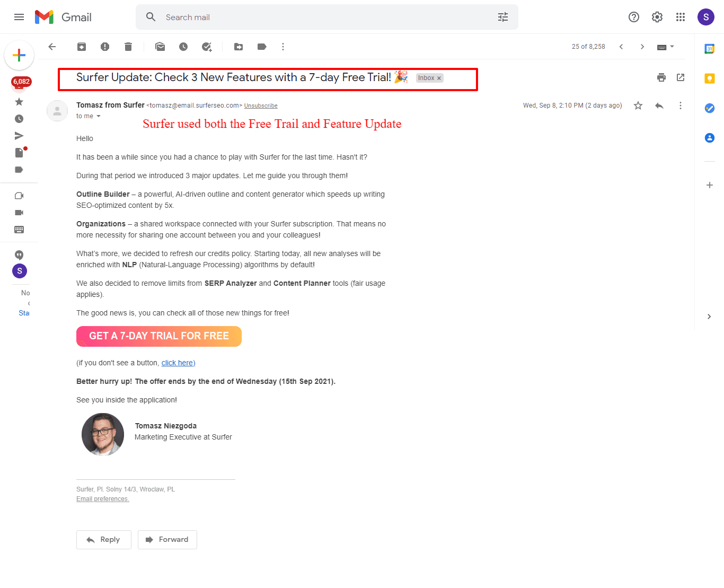Image resolution: width=724 pixels, height=588 pixels.
Task: Move the email to a folder
Action: 239,47
